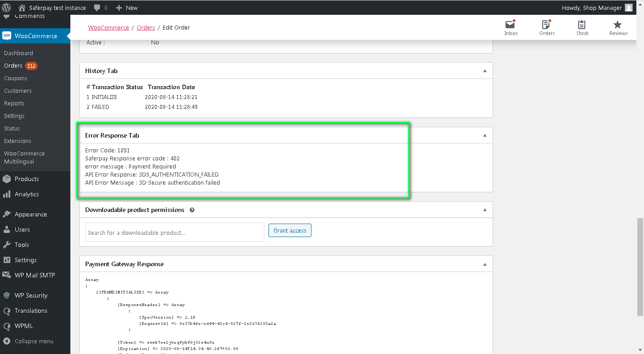Focus the downloadable product search field

[x=174, y=233]
